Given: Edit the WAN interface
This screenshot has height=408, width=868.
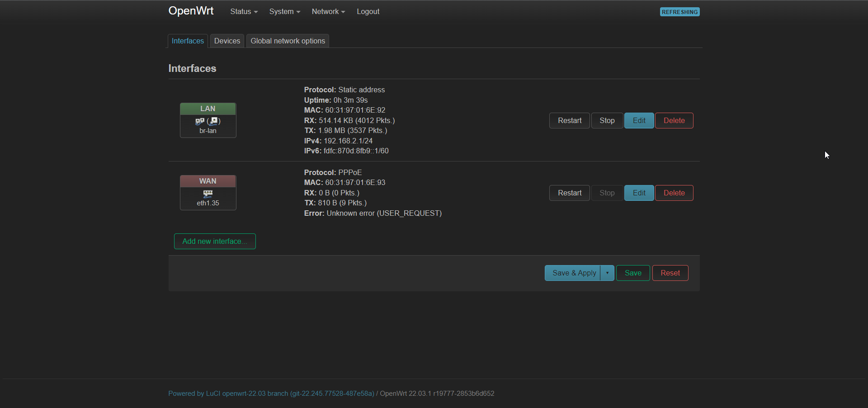Looking at the screenshot, I should (639, 193).
